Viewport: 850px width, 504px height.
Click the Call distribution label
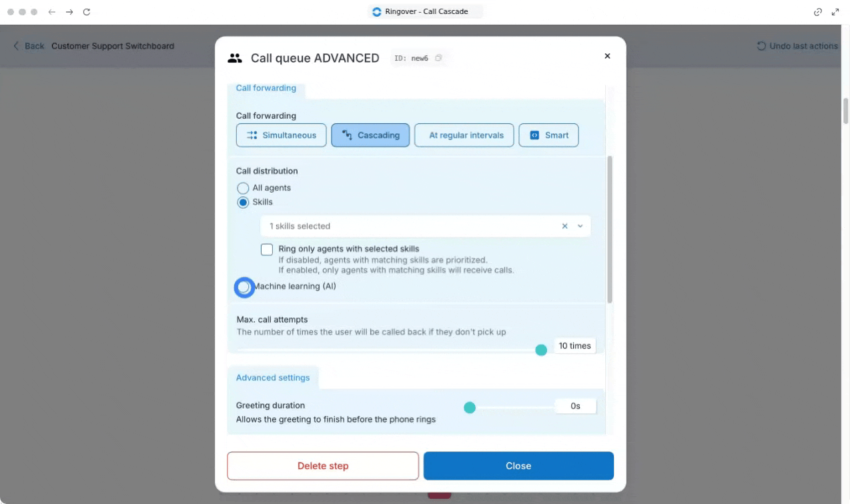[x=267, y=171]
